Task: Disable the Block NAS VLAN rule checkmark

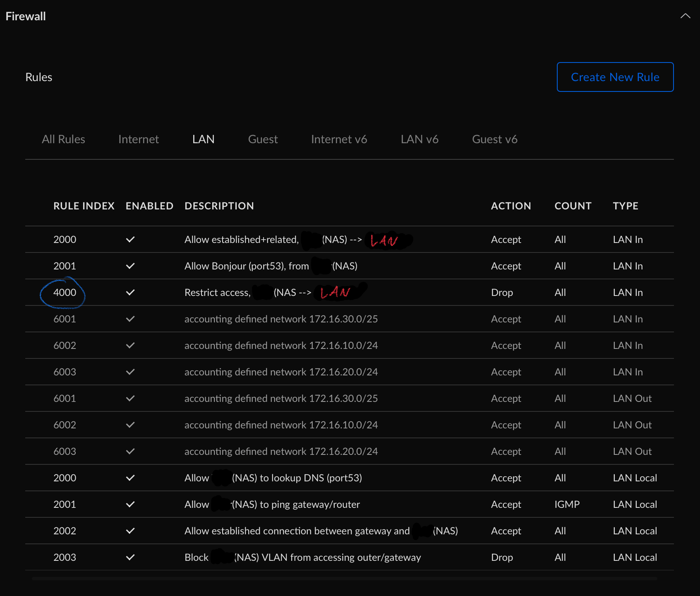Action: tap(130, 558)
